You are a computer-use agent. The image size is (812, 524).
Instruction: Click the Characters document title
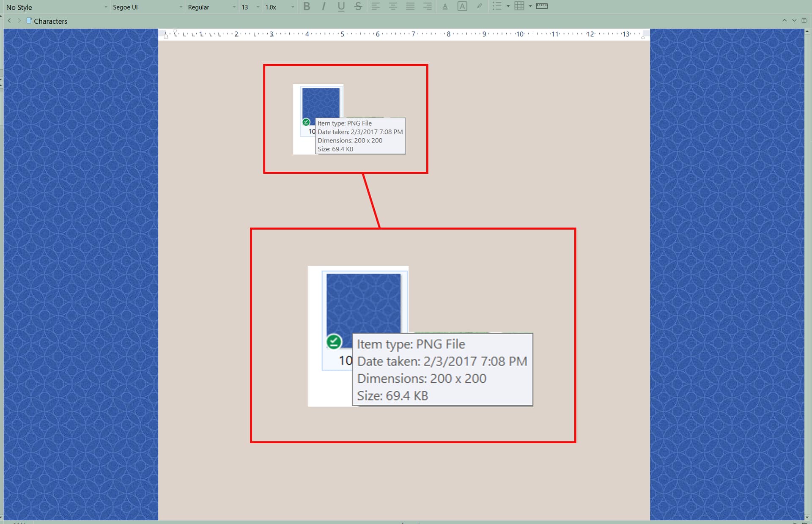[50, 21]
